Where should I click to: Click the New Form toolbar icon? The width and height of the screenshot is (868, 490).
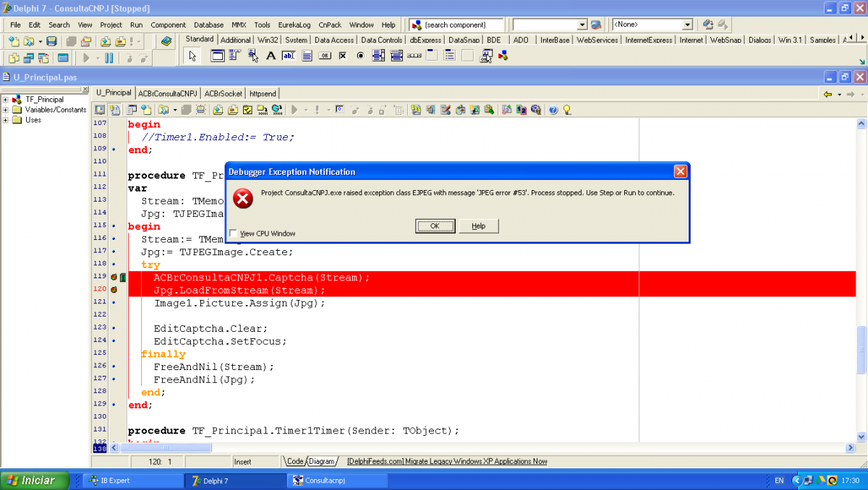tap(63, 58)
